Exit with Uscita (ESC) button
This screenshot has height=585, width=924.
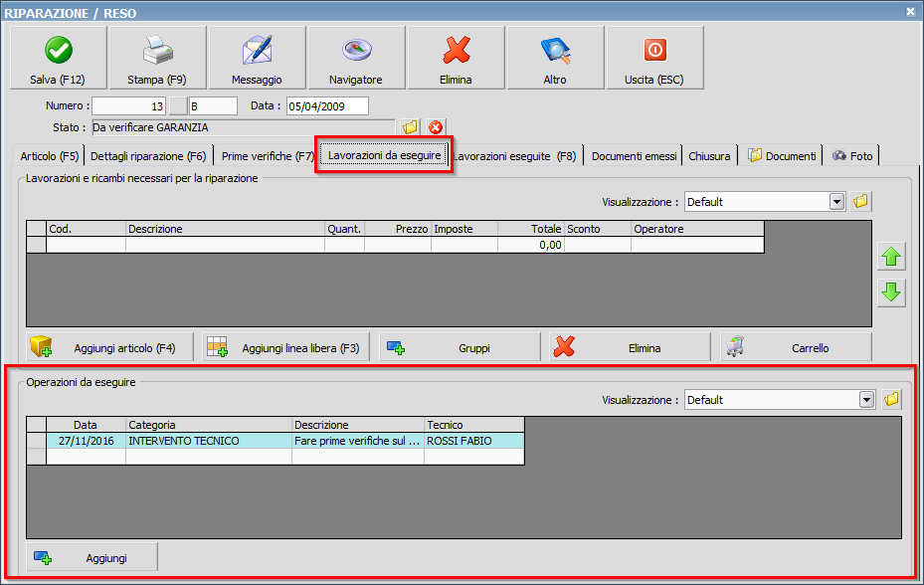pos(654,58)
